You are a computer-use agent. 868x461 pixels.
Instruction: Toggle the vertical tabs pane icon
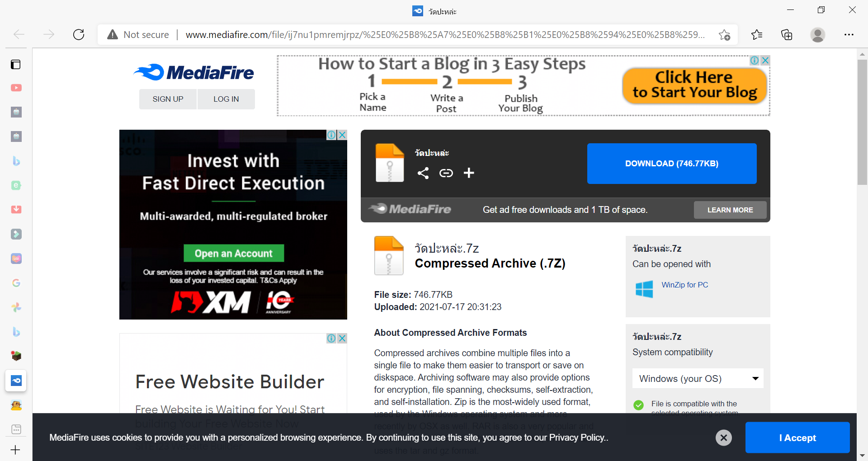point(16,64)
